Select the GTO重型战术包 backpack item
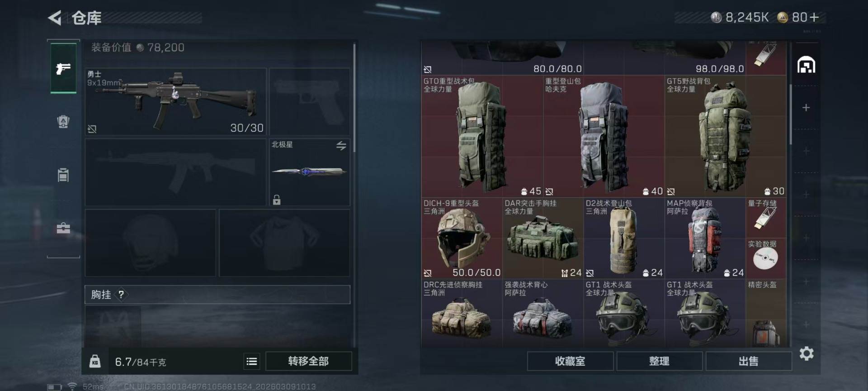This screenshot has width=868, height=391. pos(482,136)
